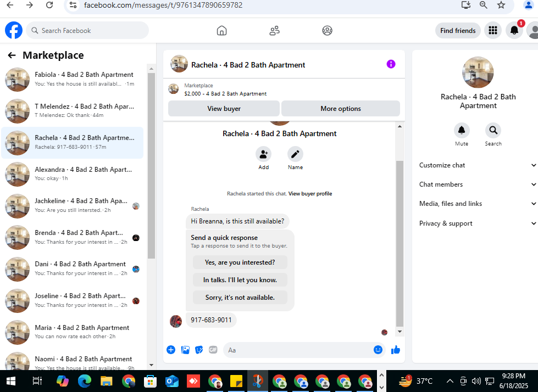Viewport: 538px width, 392px height.
Task: Open Windows Start menu
Action: tap(11, 381)
